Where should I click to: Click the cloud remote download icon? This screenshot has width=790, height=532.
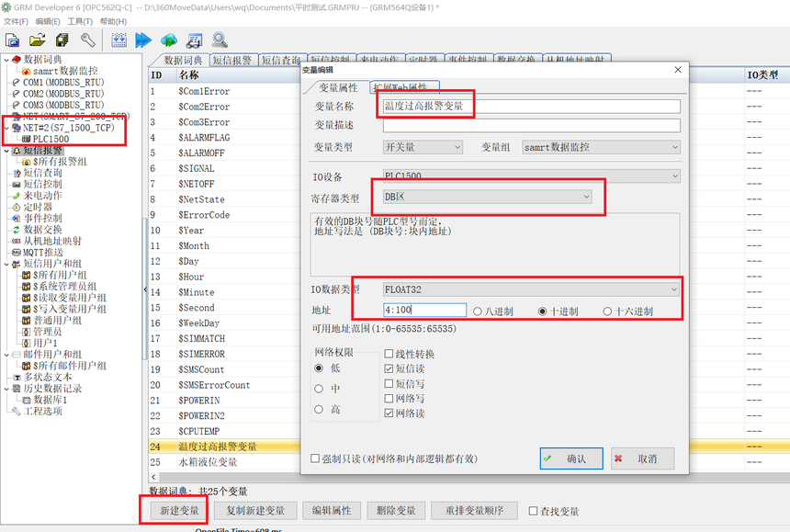(x=169, y=40)
